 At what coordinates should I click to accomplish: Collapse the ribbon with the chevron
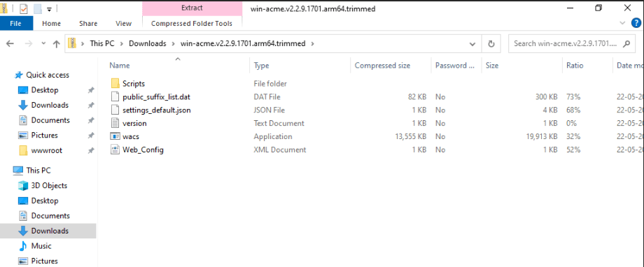pyautogui.click(x=622, y=23)
